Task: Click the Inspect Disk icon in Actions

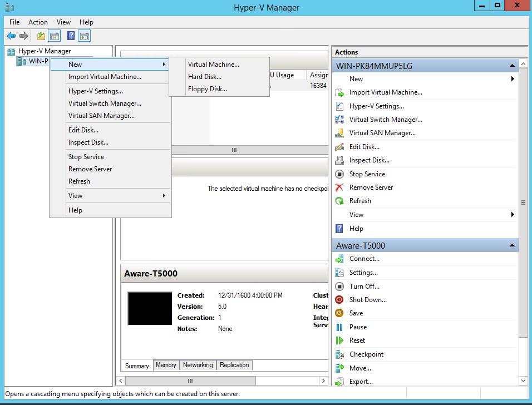Action: coord(339,160)
